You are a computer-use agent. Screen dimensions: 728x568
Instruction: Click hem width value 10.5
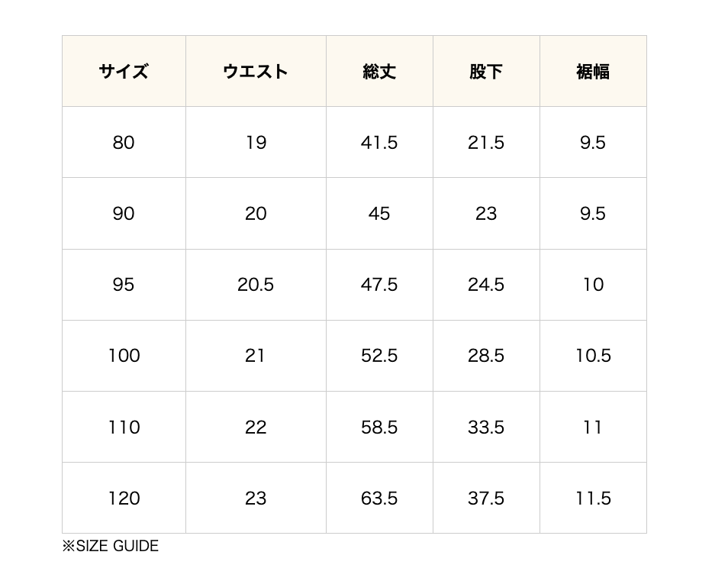593,356
